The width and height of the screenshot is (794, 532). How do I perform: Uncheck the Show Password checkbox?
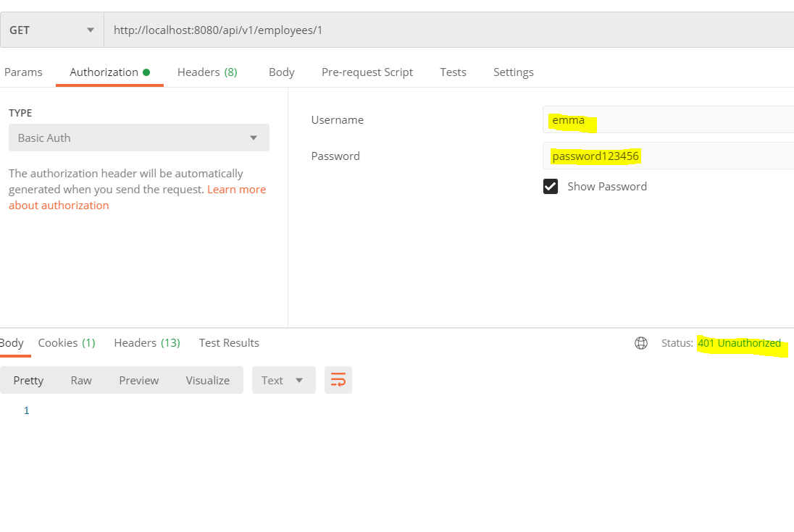tap(551, 187)
